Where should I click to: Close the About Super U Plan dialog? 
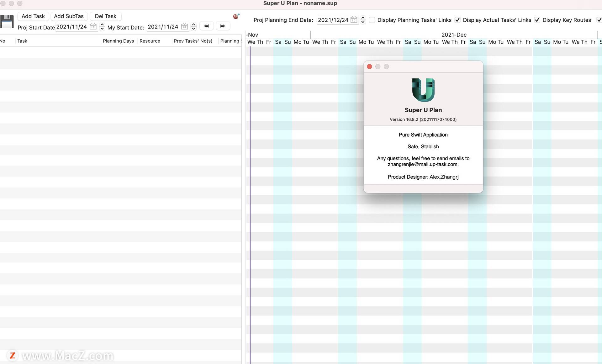point(369,66)
